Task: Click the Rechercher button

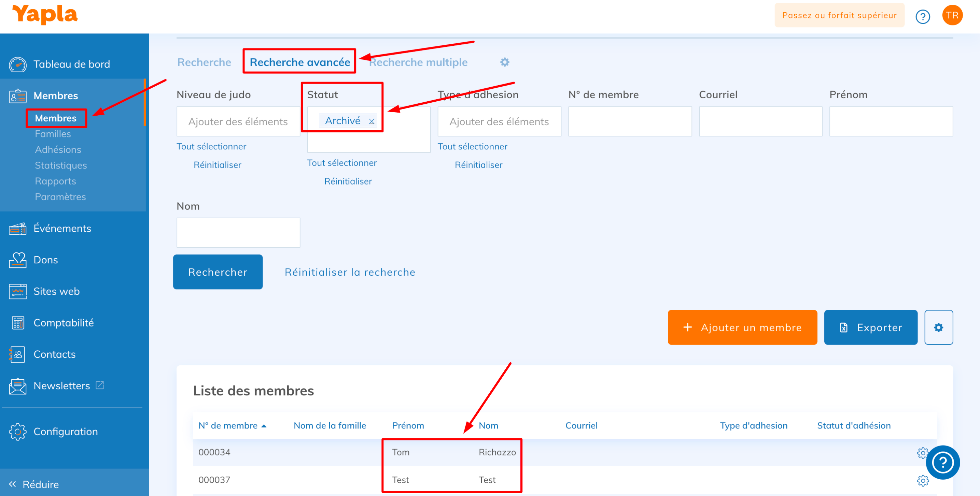Action: [218, 272]
